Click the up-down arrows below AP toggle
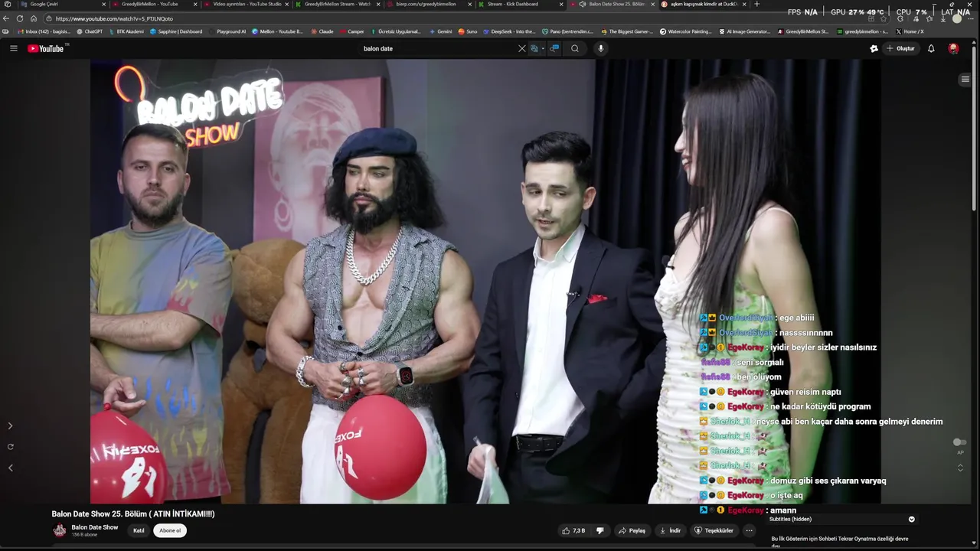980x551 pixels. tap(960, 467)
